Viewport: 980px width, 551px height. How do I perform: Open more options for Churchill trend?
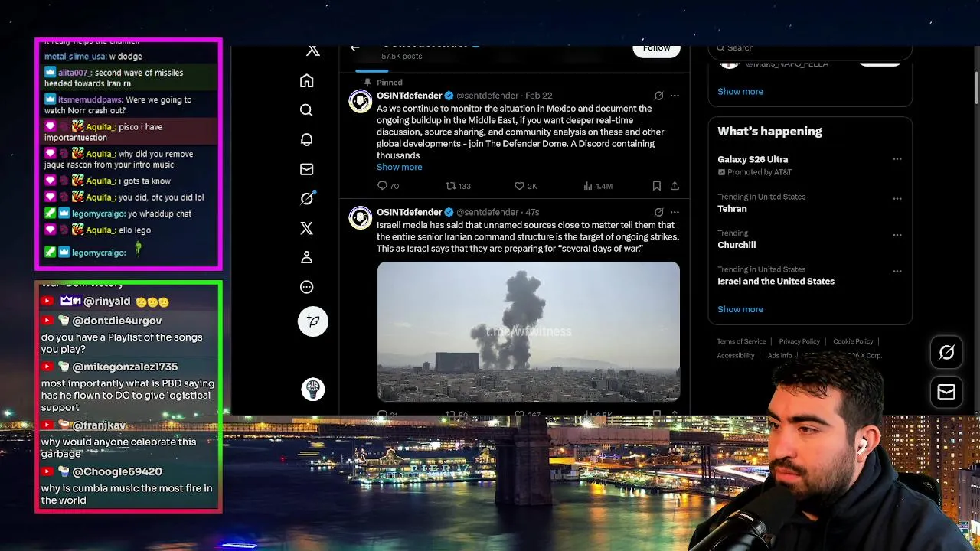tap(897, 235)
